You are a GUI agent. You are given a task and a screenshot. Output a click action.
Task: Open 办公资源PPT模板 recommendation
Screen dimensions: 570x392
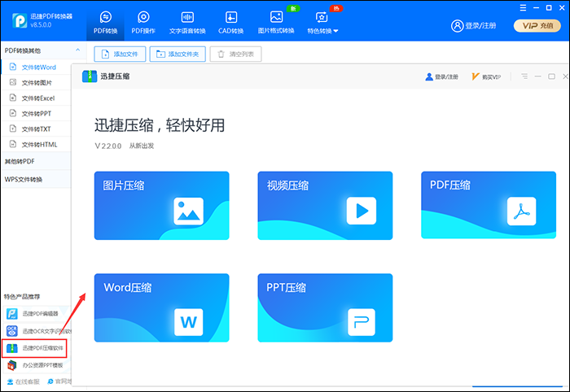[x=37, y=365]
